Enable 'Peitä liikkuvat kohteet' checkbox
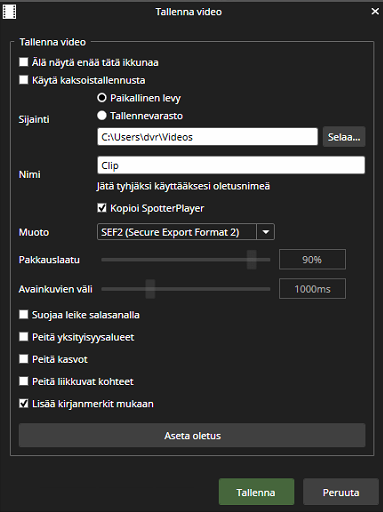 pyautogui.click(x=24, y=381)
